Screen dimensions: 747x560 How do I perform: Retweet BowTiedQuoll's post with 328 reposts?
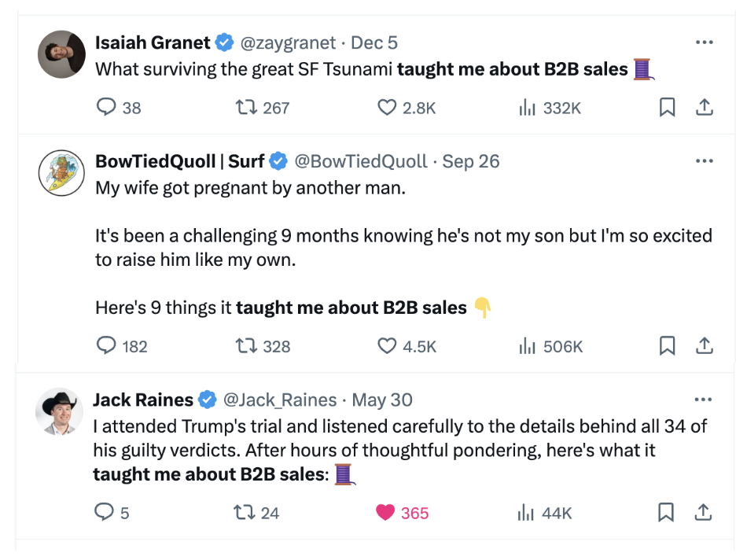(248, 345)
